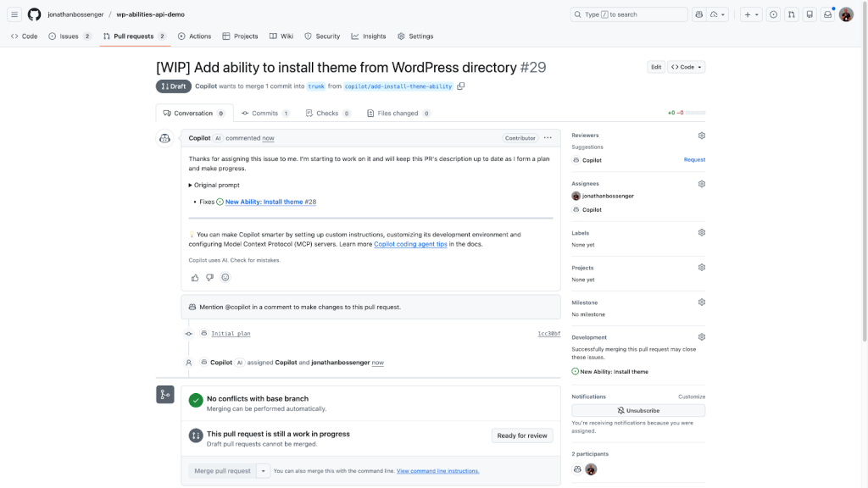Open Copilot chat icon in header
The image size is (868, 488).
tap(698, 14)
